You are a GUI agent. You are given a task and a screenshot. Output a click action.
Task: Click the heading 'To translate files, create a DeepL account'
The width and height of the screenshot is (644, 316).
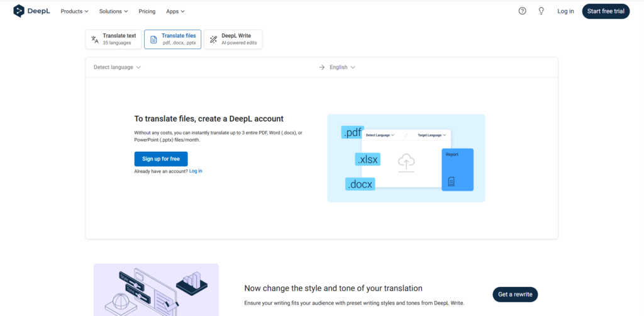[x=209, y=119]
